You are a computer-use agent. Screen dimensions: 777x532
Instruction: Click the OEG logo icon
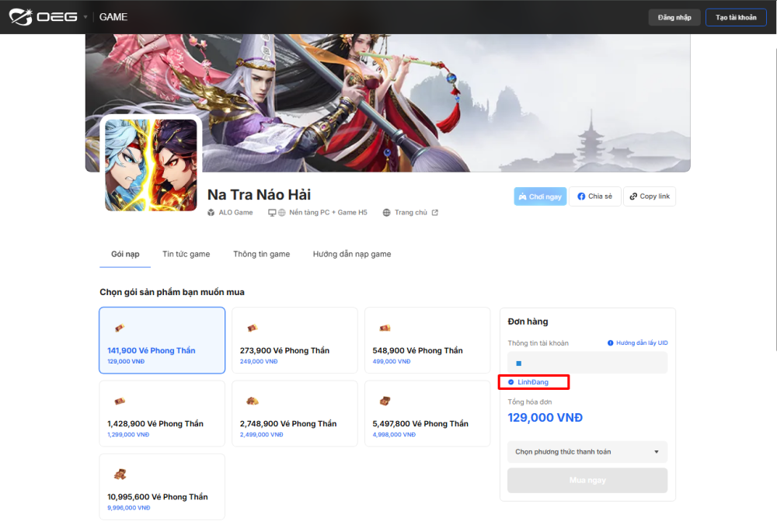pos(21,17)
